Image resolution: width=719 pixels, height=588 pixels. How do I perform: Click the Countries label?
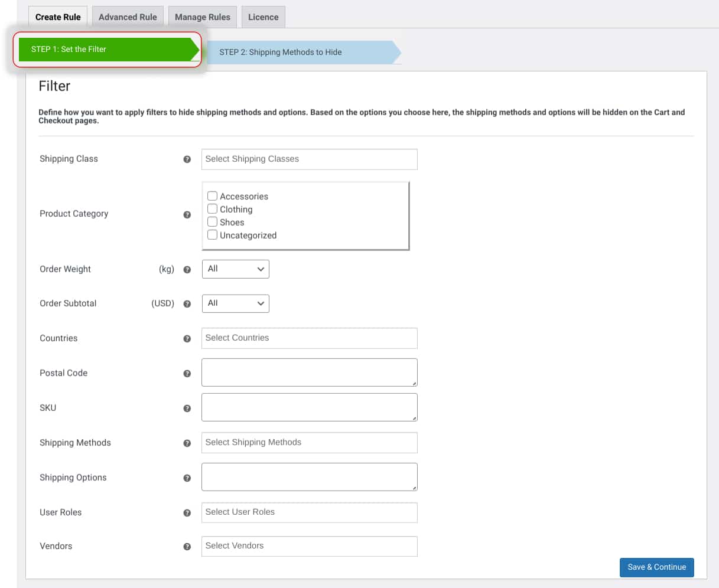(58, 338)
